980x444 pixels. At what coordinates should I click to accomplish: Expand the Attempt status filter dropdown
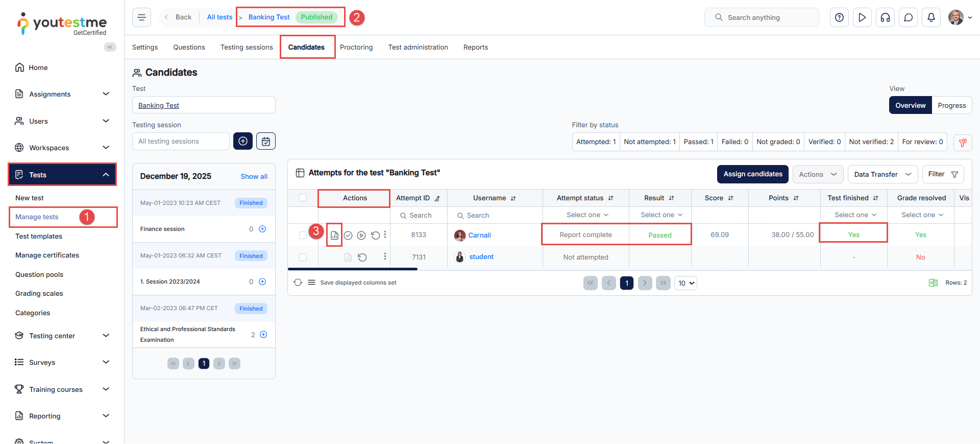tap(587, 215)
